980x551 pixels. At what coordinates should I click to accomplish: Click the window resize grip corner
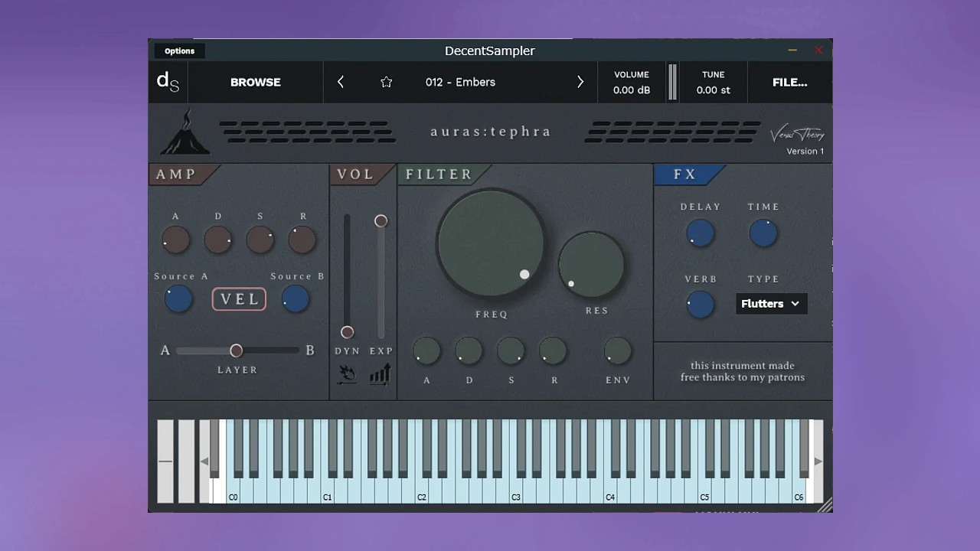coord(825,505)
